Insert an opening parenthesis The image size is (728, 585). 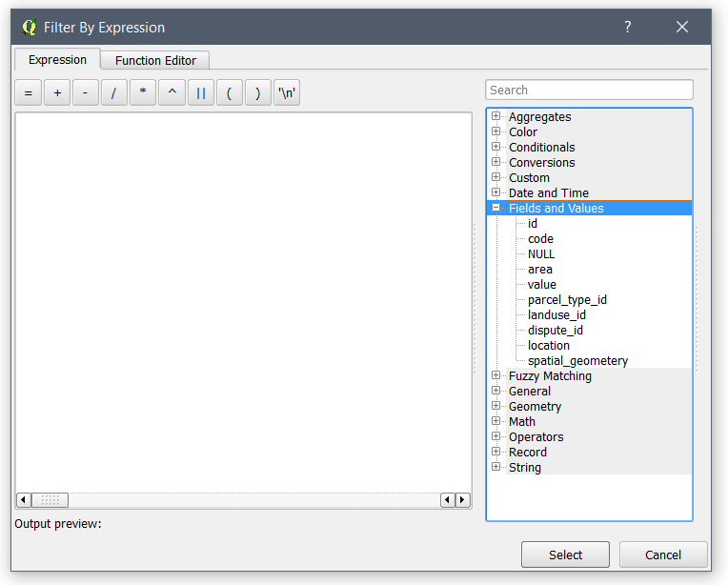pos(229,93)
